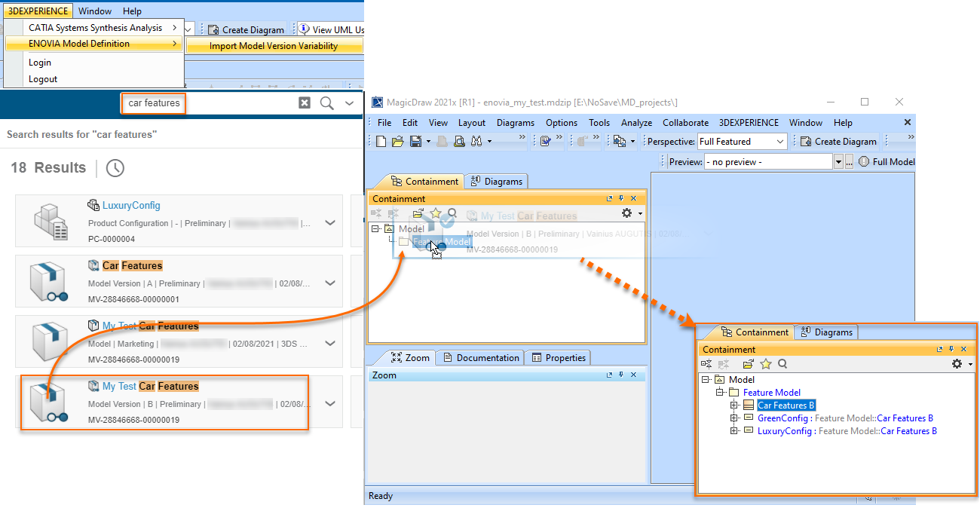Click the LuxuryConfig product configuration thumbnail
The height and width of the screenshot is (508, 980).
pos(51,222)
